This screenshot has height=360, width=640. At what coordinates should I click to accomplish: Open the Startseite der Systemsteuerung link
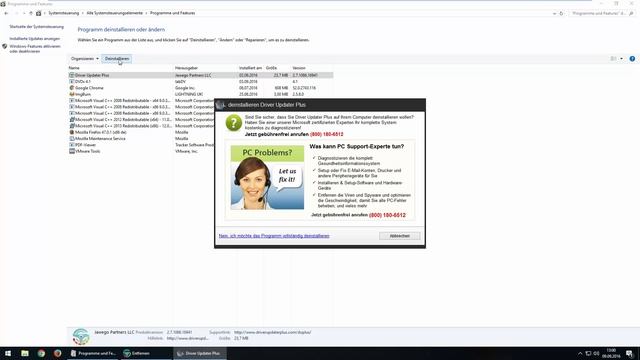[37, 27]
